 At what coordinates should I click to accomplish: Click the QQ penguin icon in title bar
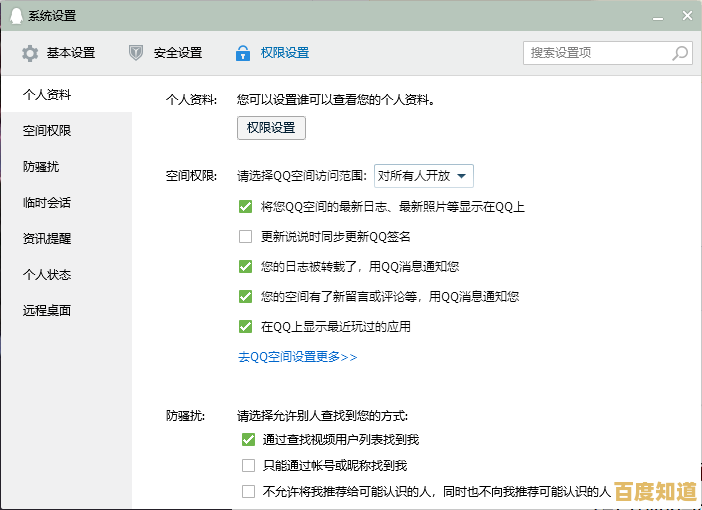pos(15,15)
